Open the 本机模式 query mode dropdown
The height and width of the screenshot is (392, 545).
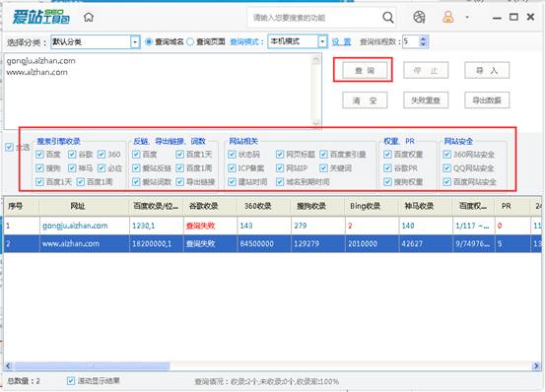tap(322, 41)
